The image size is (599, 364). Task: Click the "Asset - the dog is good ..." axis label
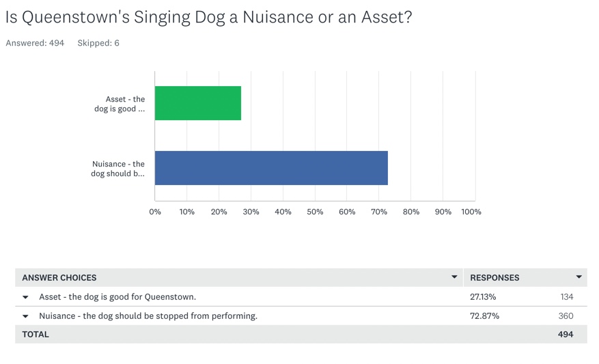coord(120,104)
